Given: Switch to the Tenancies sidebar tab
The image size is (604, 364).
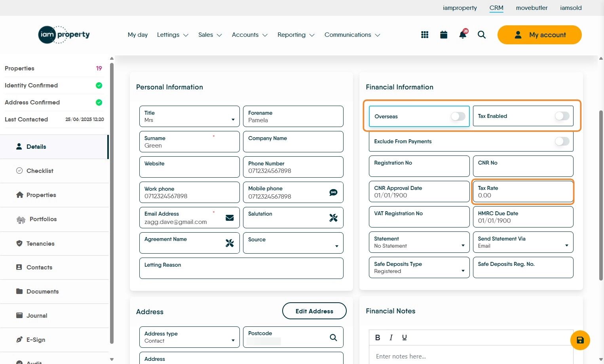Looking at the screenshot, I should tap(40, 244).
